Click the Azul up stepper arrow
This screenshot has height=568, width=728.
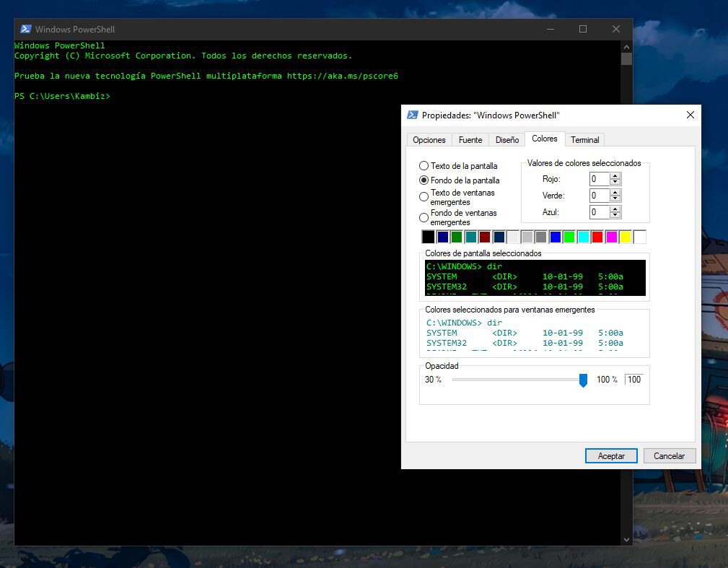[615, 209]
